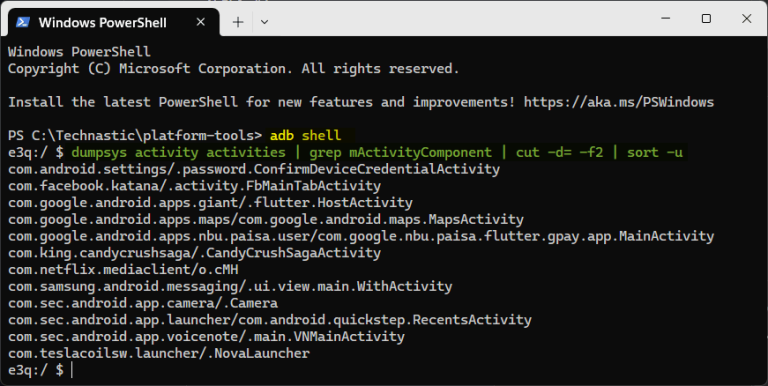
Task: Click the com.king.candycrushsaga output line
Action: [x=194, y=253]
